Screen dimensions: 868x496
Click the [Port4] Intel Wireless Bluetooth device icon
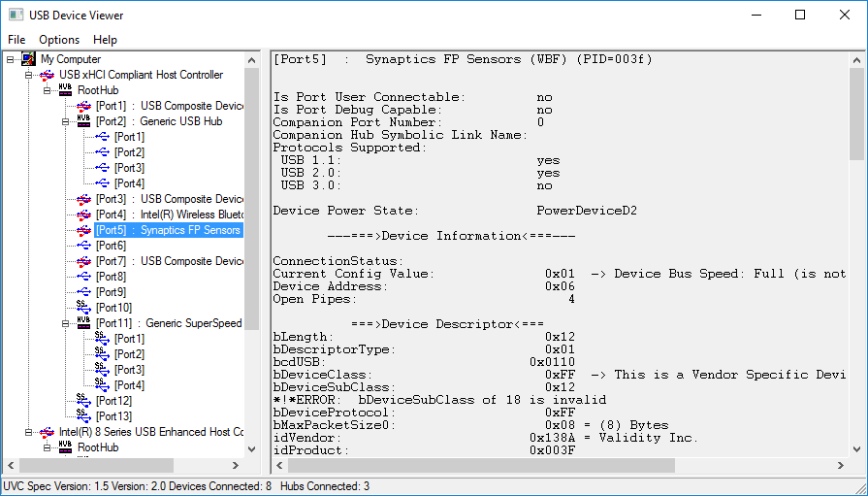pos(83,215)
